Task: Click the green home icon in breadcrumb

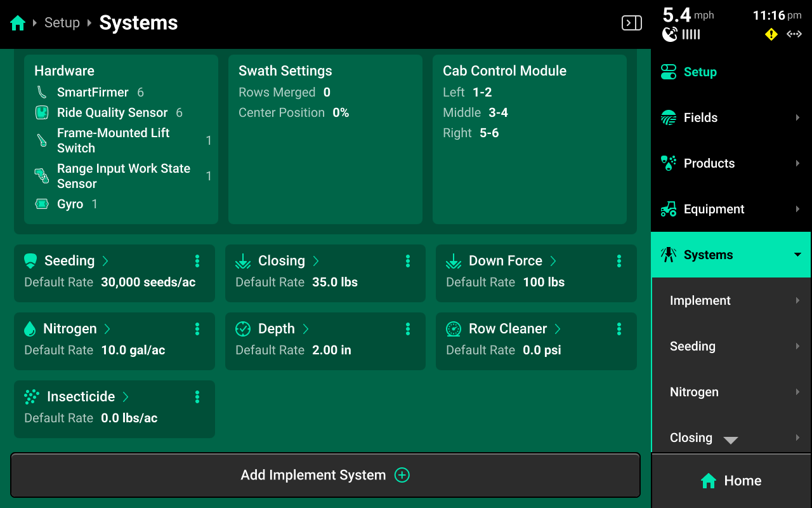Action: 18,23
